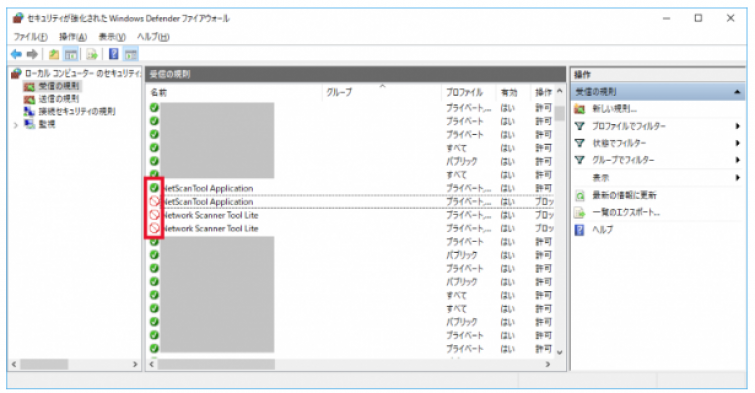
Task: Open help via the blue question toolbar icon
Action: point(114,54)
